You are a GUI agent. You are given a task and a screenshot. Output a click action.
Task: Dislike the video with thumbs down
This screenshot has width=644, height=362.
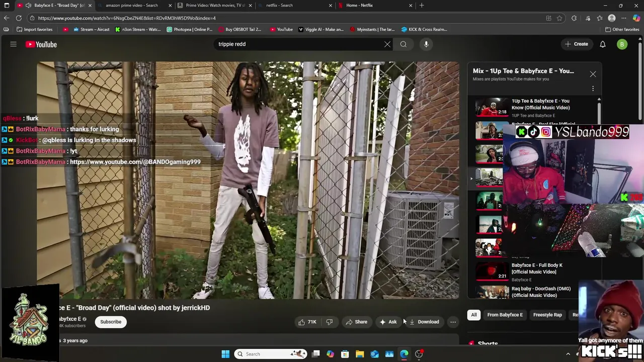(329, 322)
